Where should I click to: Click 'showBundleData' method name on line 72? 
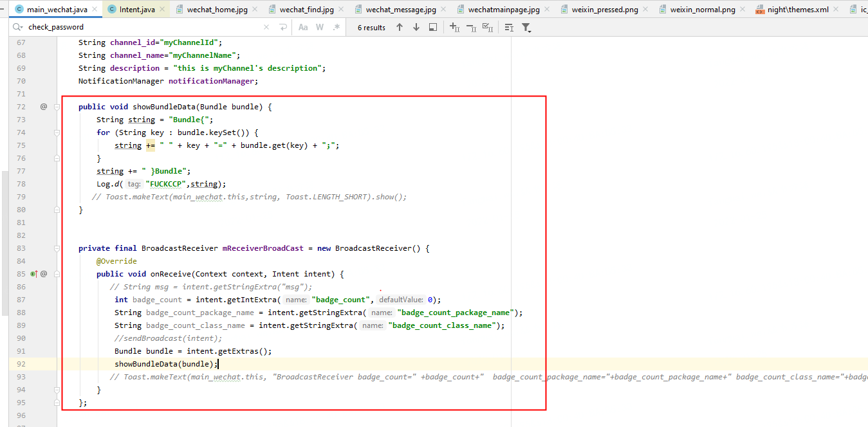pyautogui.click(x=164, y=107)
